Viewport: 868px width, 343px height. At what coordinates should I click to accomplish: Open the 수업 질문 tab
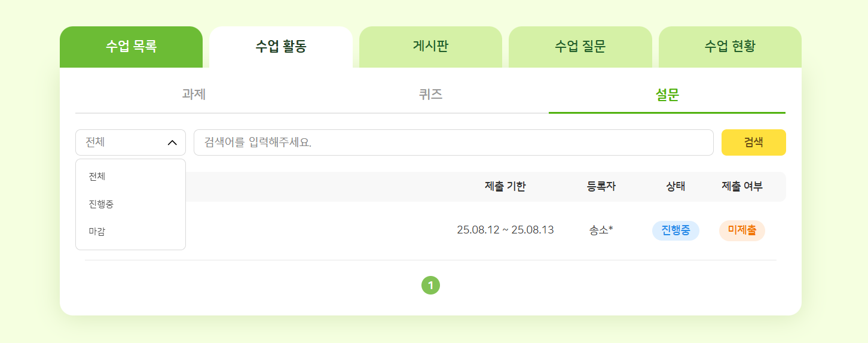pos(580,47)
